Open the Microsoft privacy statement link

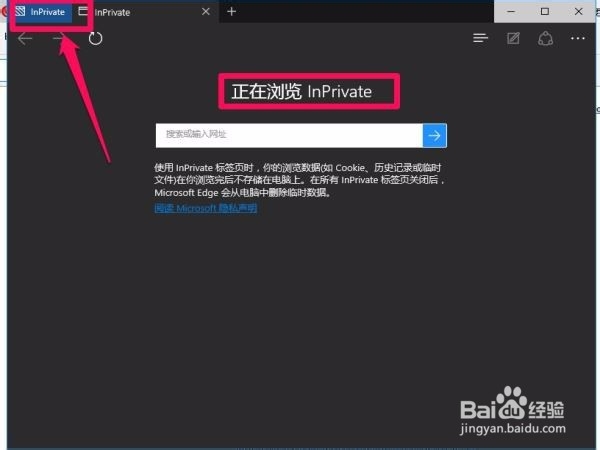(205, 208)
